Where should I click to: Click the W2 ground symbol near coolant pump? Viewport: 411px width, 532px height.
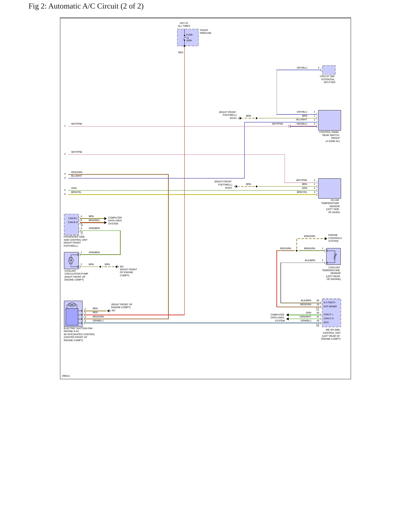tap(117, 267)
